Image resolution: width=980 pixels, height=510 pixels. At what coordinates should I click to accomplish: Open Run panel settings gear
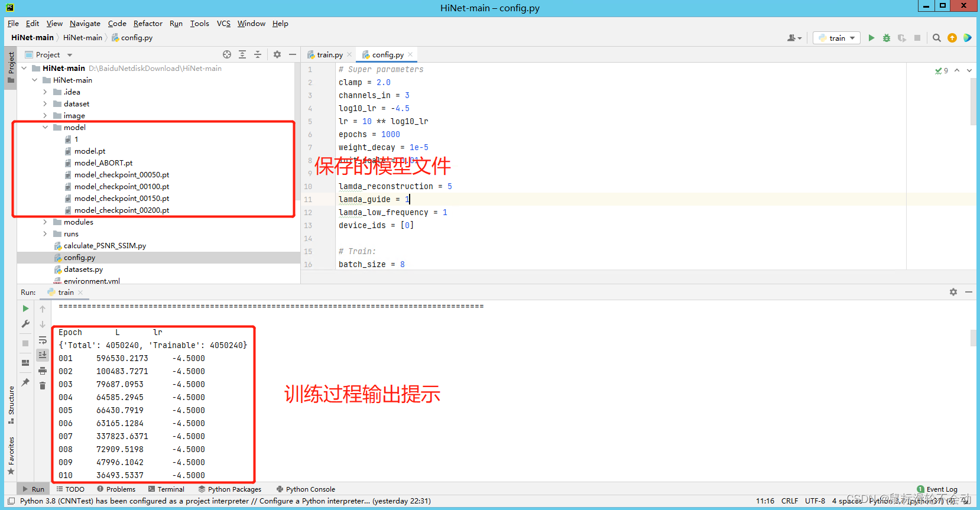coord(953,292)
